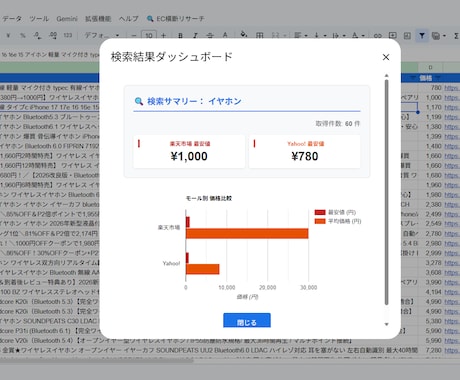
Task: Click the dialog scroll-up arrow
Action: 386,76
